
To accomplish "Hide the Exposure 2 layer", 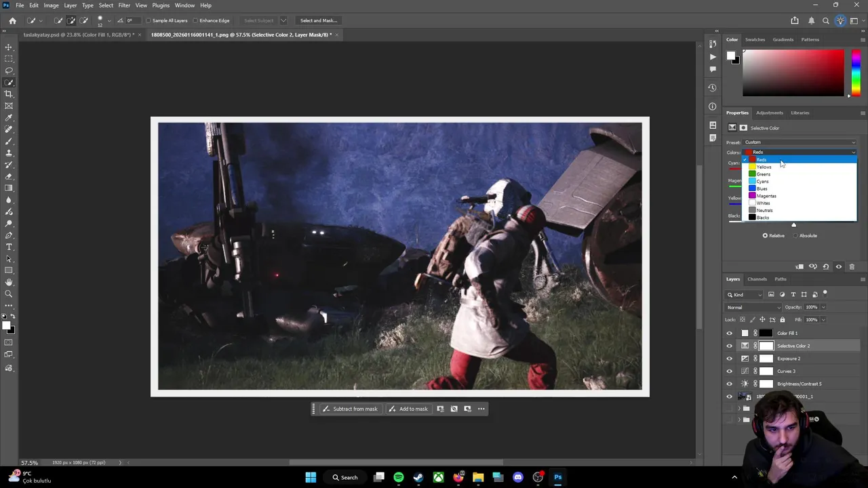I will (x=730, y=359).
